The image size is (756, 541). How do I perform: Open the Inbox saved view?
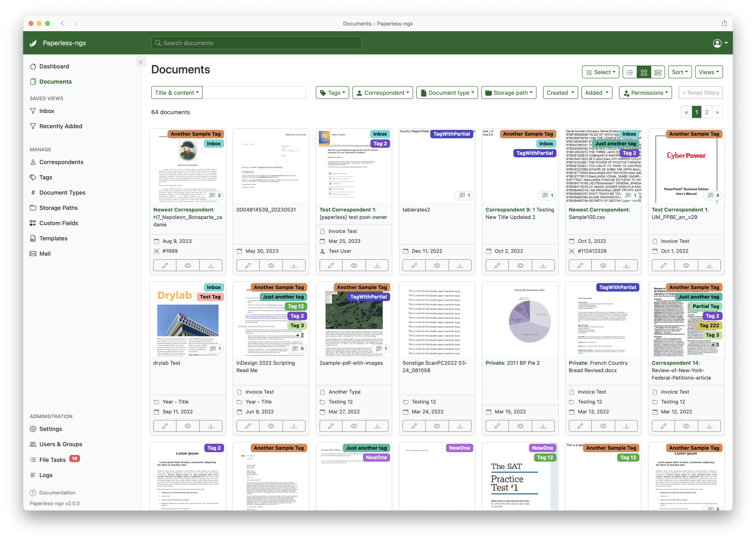[46, 111]
